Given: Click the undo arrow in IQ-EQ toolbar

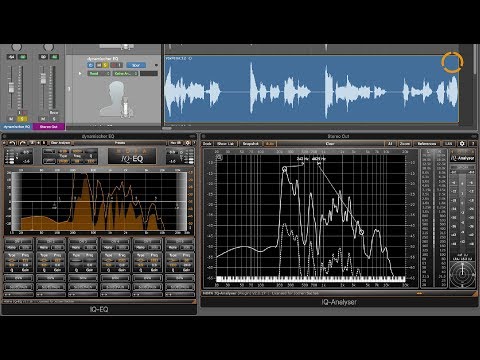Looking at the screenshot, I should (x=11, y=143).
